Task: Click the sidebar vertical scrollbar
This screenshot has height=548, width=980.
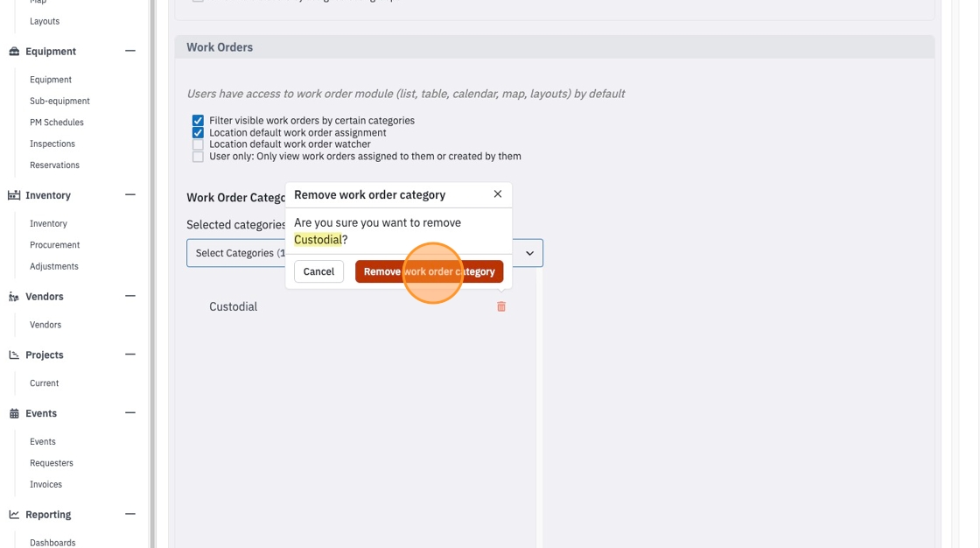Action: click(x=152, y=274)
